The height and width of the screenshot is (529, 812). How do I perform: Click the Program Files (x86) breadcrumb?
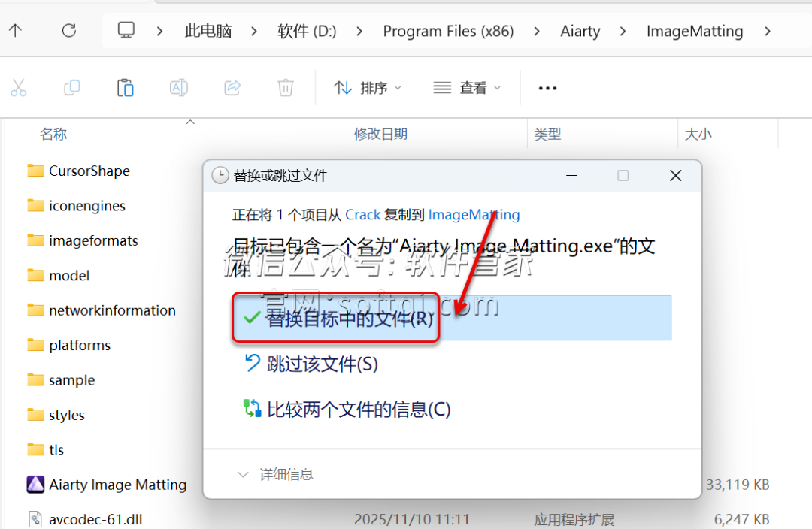(x=448, y=31)
